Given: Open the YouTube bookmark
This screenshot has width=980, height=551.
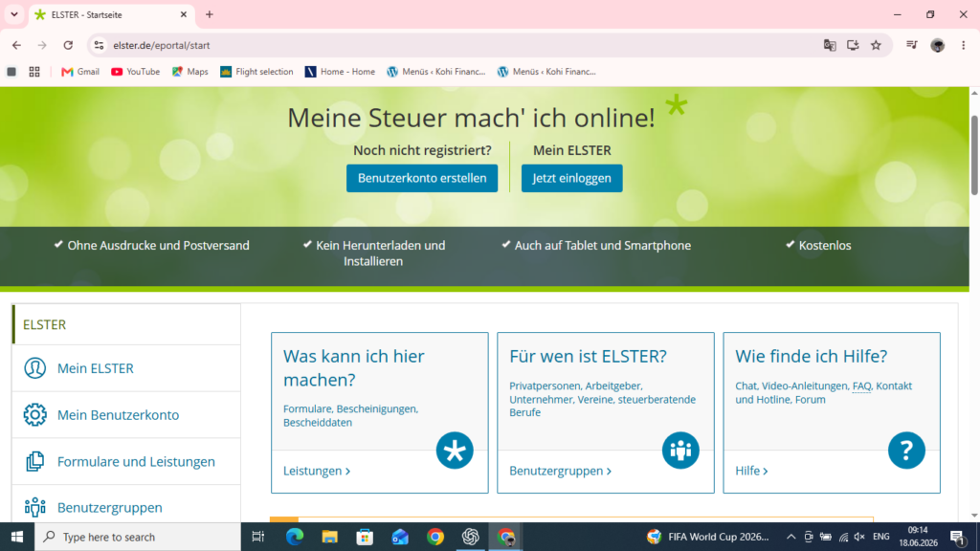Looking at the screenshot, I should tap(135, 72).
